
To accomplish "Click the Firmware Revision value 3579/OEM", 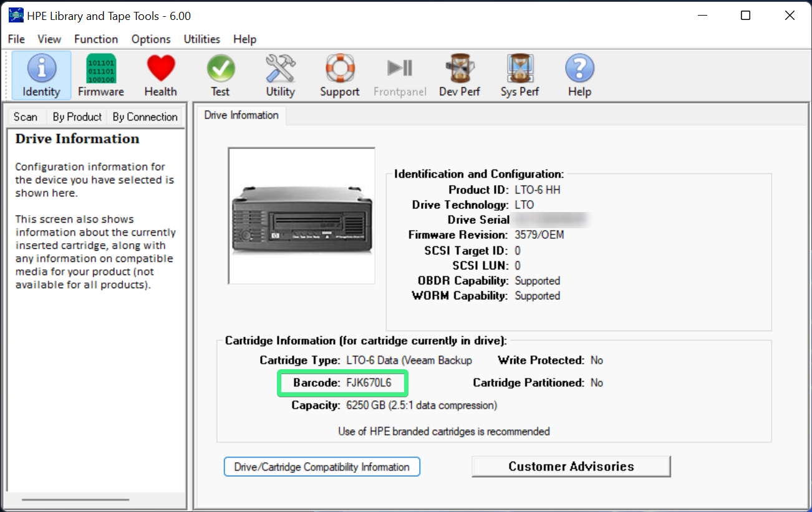I will (x=539, y=235).
